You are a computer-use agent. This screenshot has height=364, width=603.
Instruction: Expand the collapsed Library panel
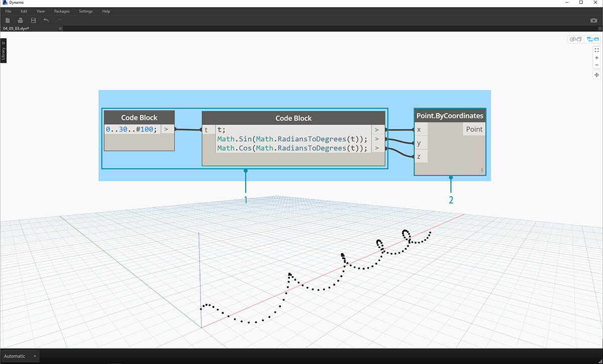(3, 51)
